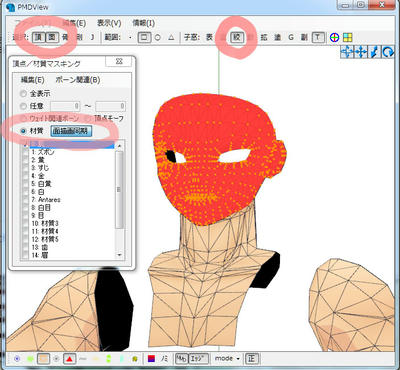The height and width of the screenshot is (370, 400).
Task: Toggle the 剛 rigid body selection button
Action: point(79,37)
